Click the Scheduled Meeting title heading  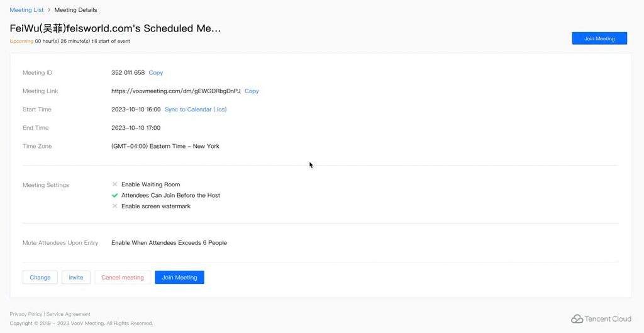click(115, 28)
